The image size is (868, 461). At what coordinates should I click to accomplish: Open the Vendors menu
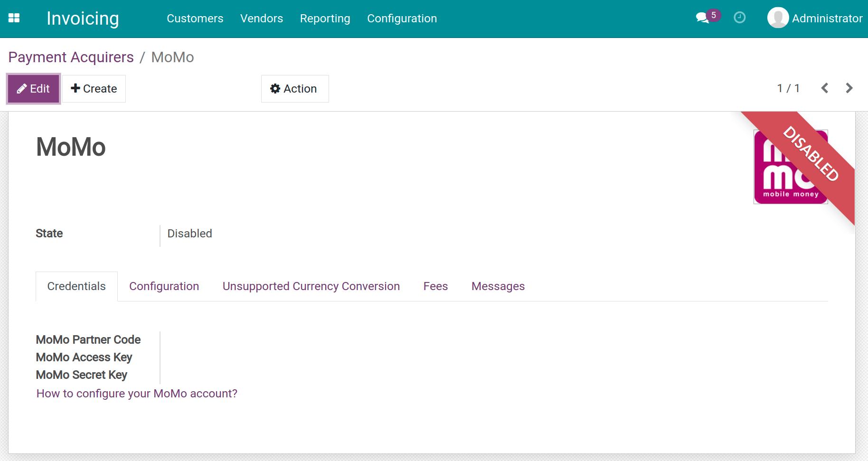coord(262,19)
